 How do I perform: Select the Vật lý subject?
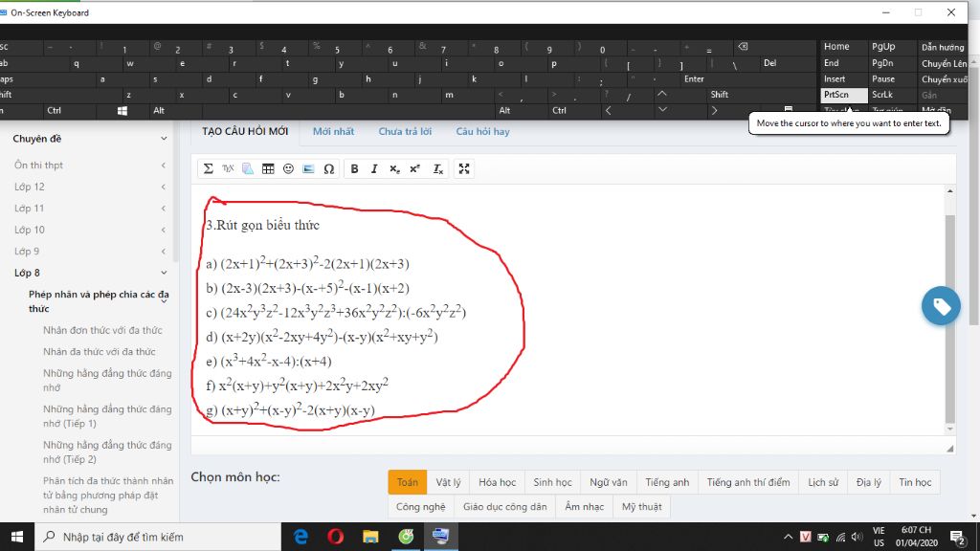pos(448,482)
